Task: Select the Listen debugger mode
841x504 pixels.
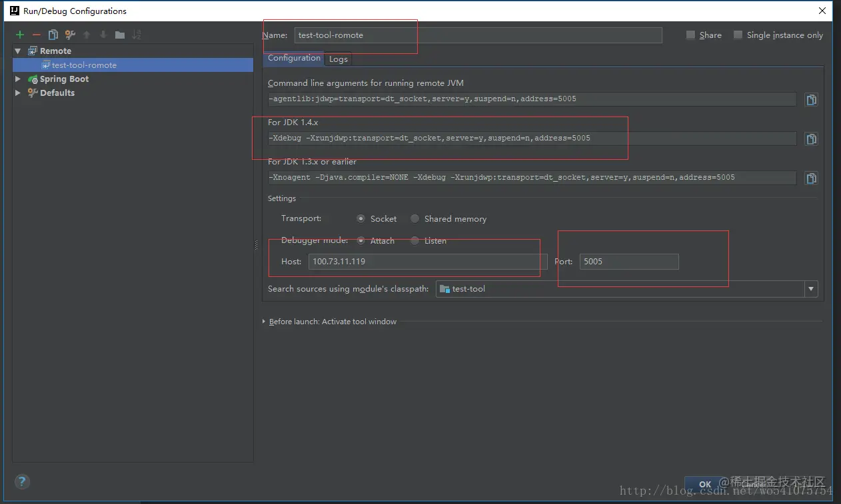Action: coord(415,240)
